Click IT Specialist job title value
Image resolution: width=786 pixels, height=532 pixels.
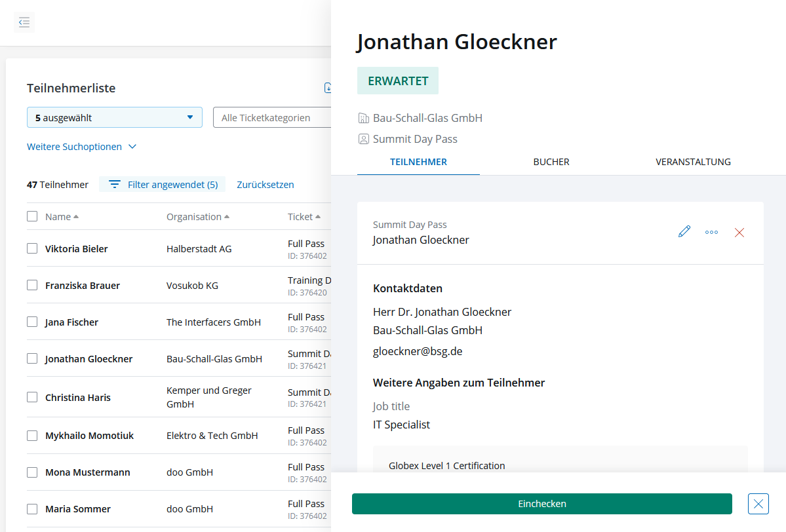coord(401,425)
